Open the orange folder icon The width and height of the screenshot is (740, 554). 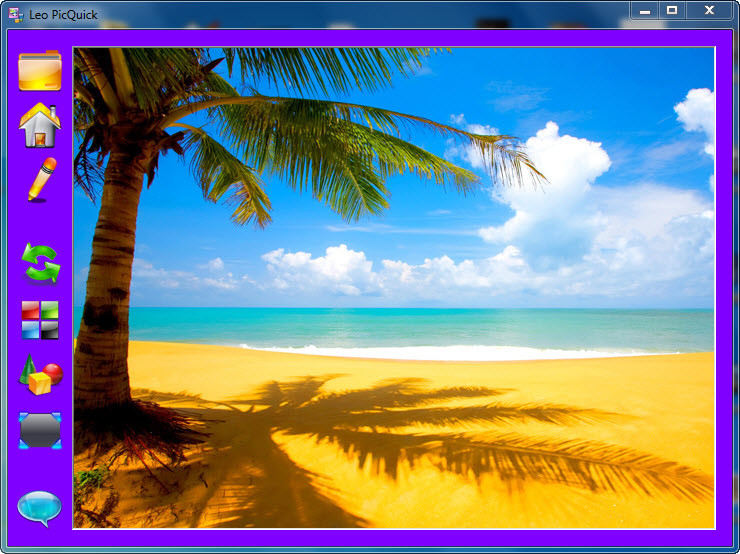[40, 70]
